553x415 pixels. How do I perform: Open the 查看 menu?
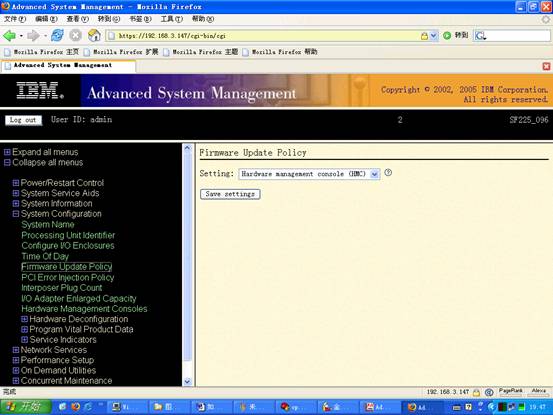point(78,19)
